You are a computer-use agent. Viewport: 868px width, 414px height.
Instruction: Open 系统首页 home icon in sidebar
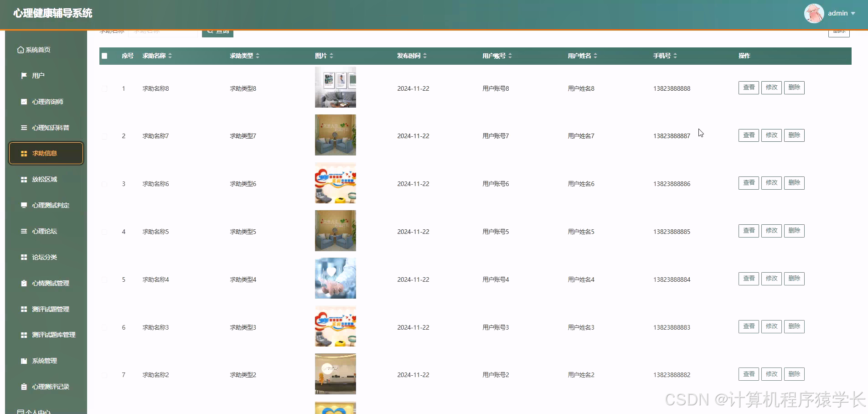tap(21, 50)
